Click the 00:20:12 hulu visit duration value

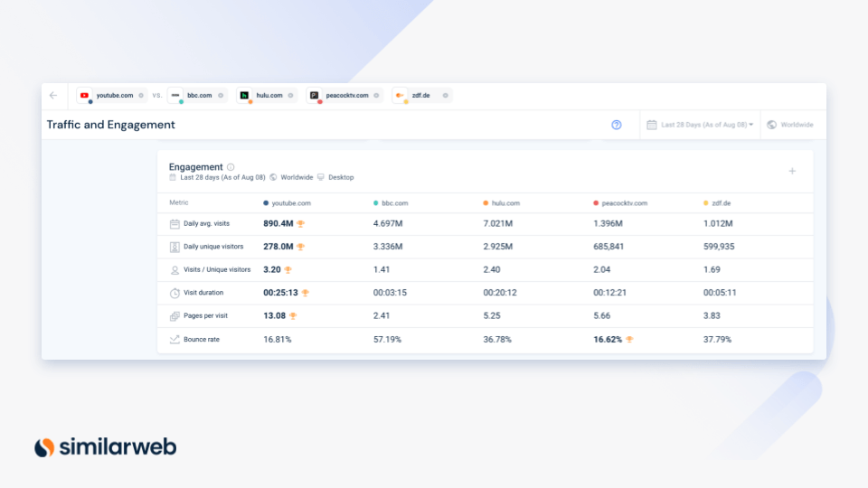500,293
